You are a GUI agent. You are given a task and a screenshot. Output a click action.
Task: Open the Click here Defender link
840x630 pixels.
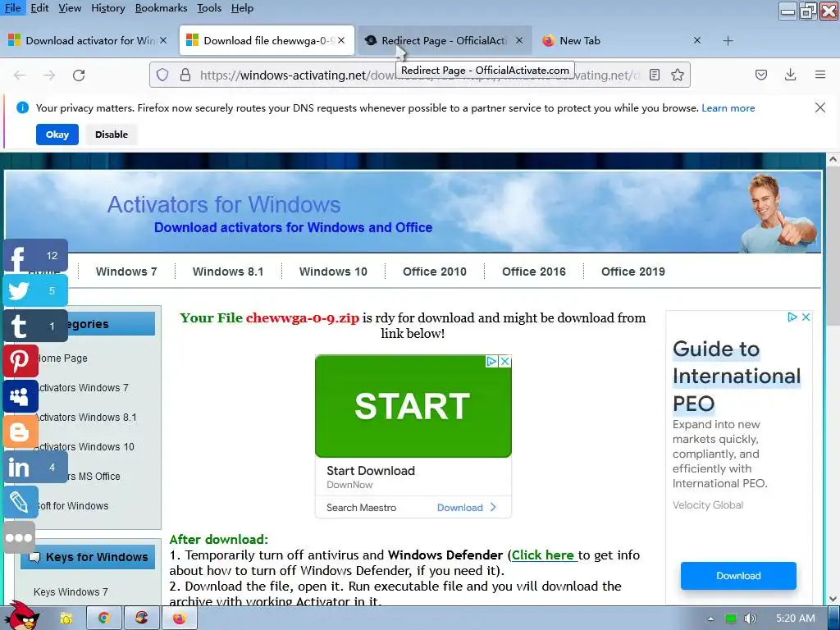coord(545,555)
